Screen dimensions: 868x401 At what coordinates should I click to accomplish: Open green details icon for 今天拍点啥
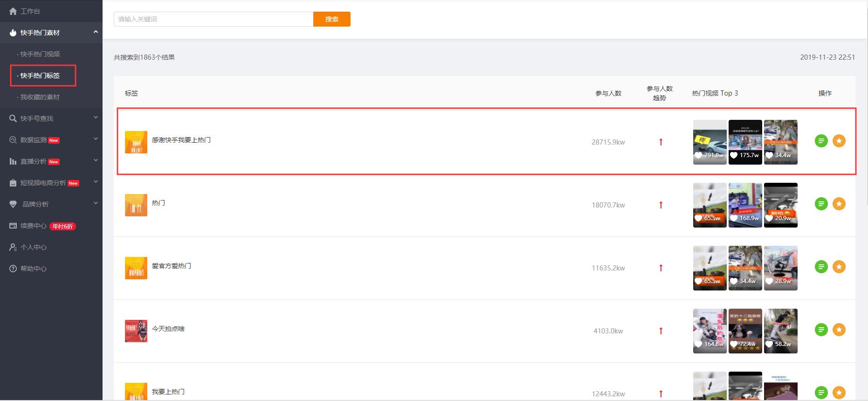click(x=821, y=330)
